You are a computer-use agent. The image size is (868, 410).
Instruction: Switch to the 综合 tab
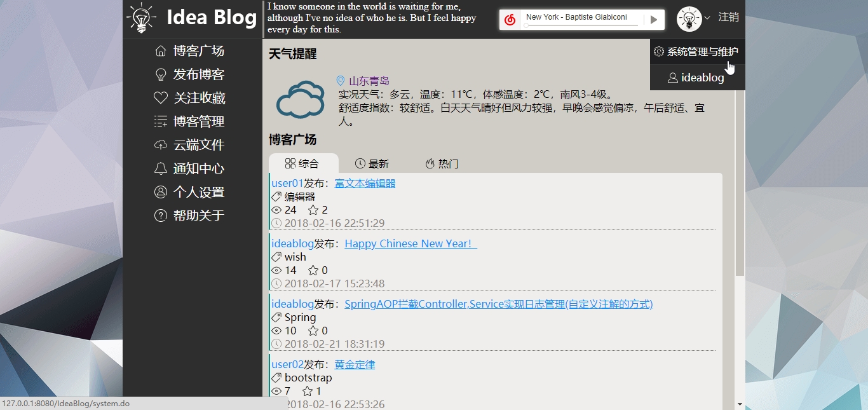coord(304,163)
